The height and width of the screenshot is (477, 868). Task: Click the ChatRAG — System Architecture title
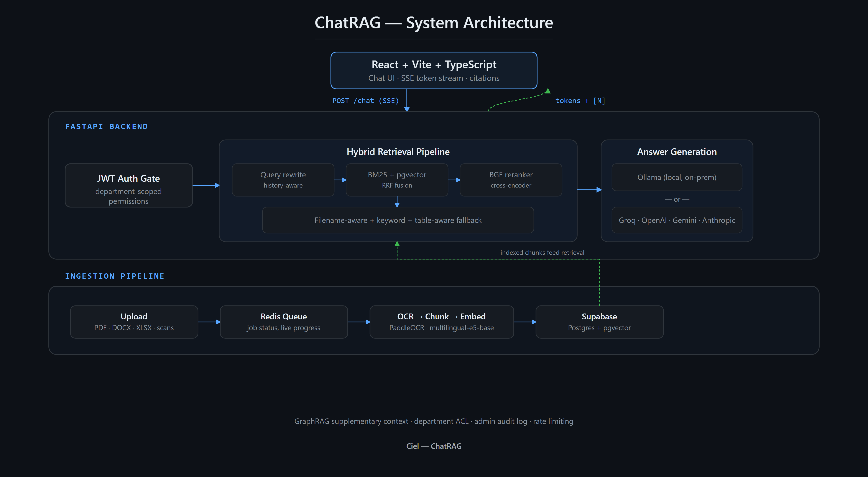click(434, 23)
